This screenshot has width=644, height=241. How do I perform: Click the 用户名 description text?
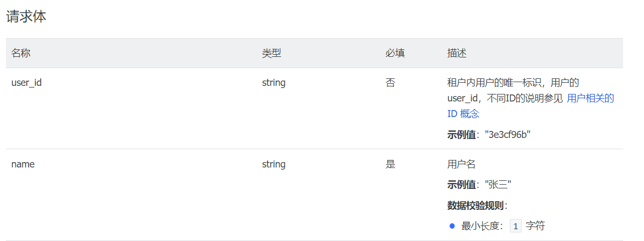tap(462, 164)
